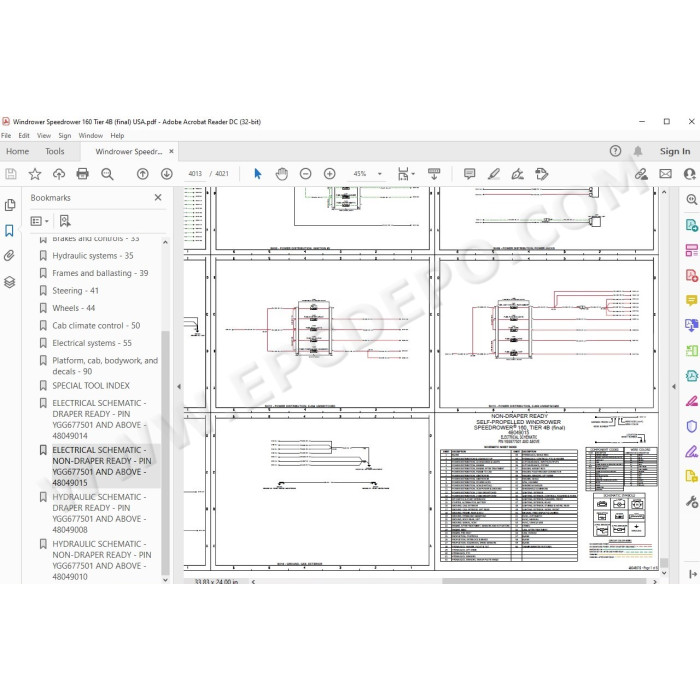Open Wheels - 44 bookmark
The image size is (700, 700).
[74, 308]
